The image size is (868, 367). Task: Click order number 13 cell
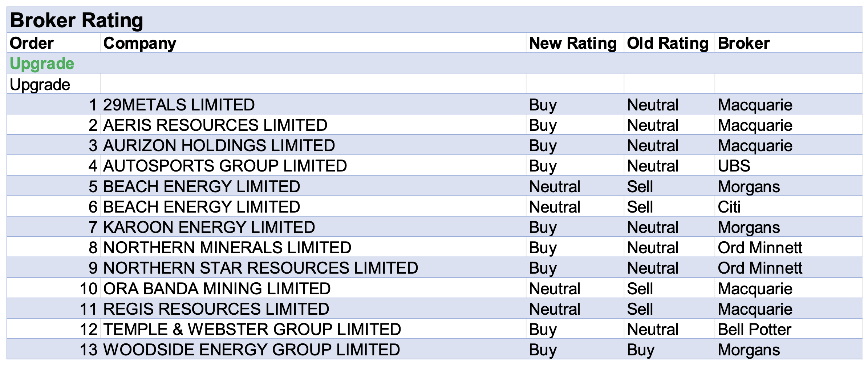[x=88, y=350]
